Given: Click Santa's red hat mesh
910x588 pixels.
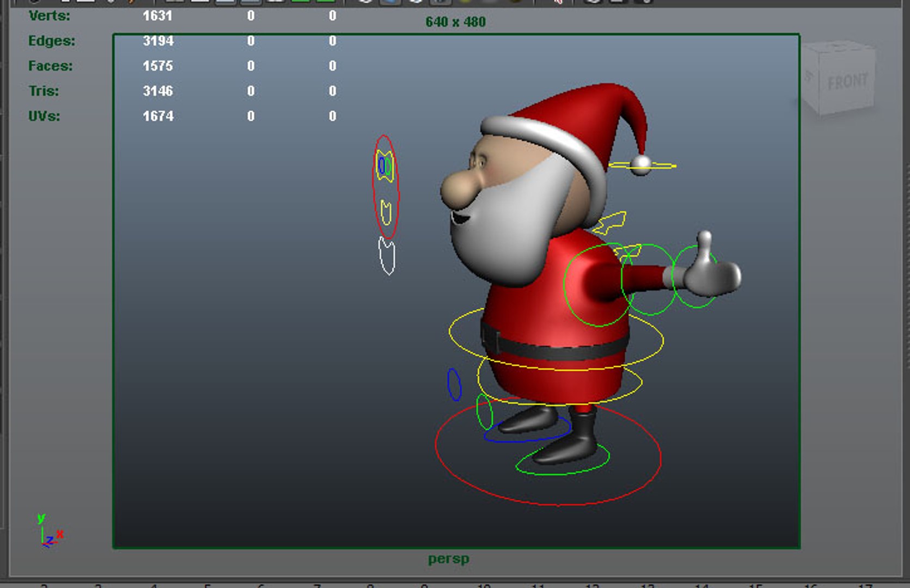Looking at the screenshot, I should tap(588, 117).
